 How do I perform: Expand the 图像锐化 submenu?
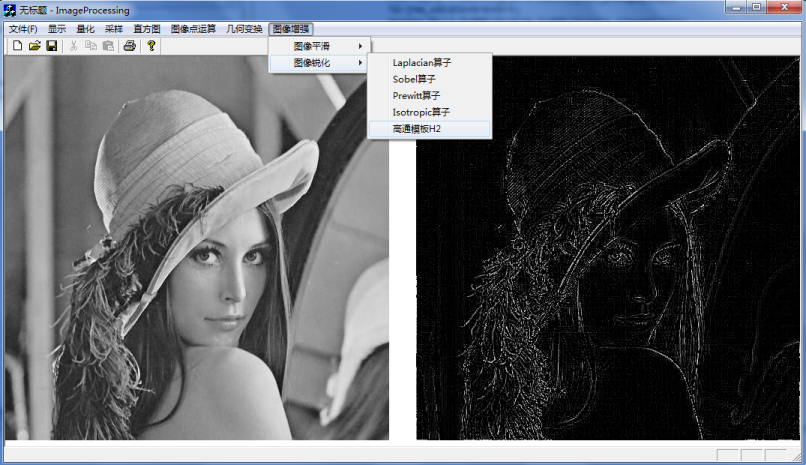click(x=318, y=63)
